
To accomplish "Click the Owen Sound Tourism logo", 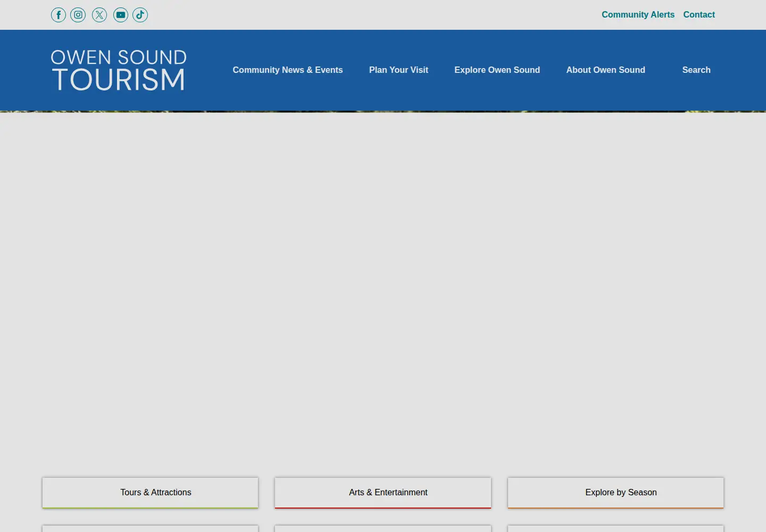I will (x=119, y=70).
